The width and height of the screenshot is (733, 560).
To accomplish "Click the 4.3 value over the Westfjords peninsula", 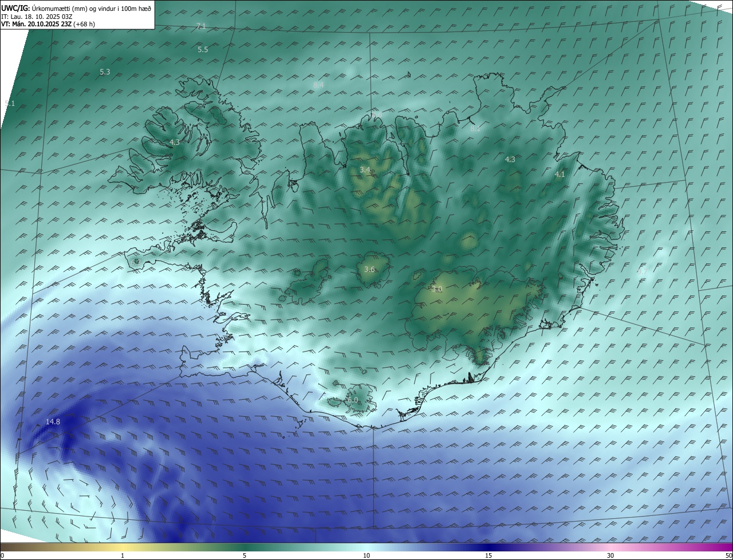I will click(x=174, y=143).
